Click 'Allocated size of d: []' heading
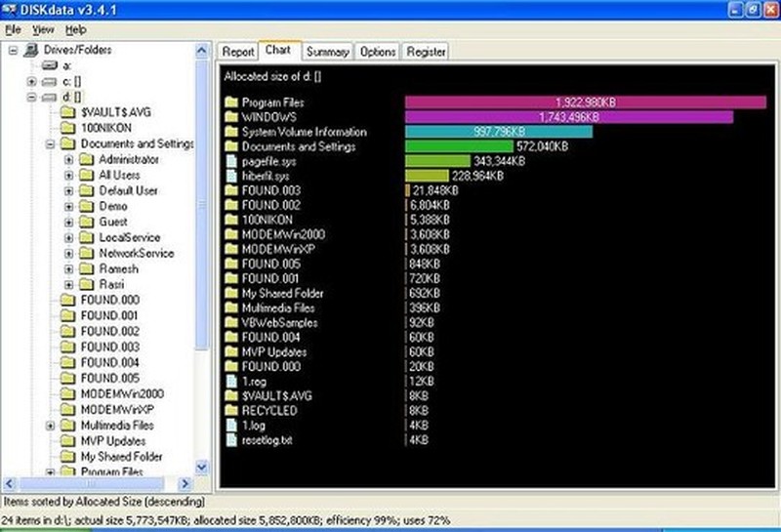Image resolution: width=781 pixels, height=532 pixels. [x=272, y=77]
